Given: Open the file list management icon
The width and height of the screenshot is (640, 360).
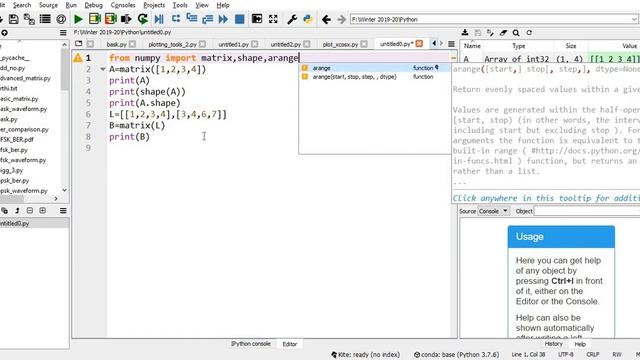Looking at the screenshot, I should [x=45, y=19].
